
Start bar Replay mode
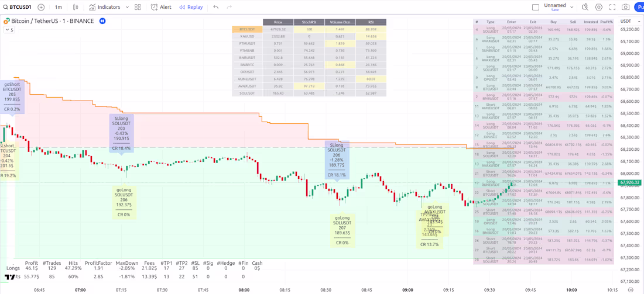point(191,7)
